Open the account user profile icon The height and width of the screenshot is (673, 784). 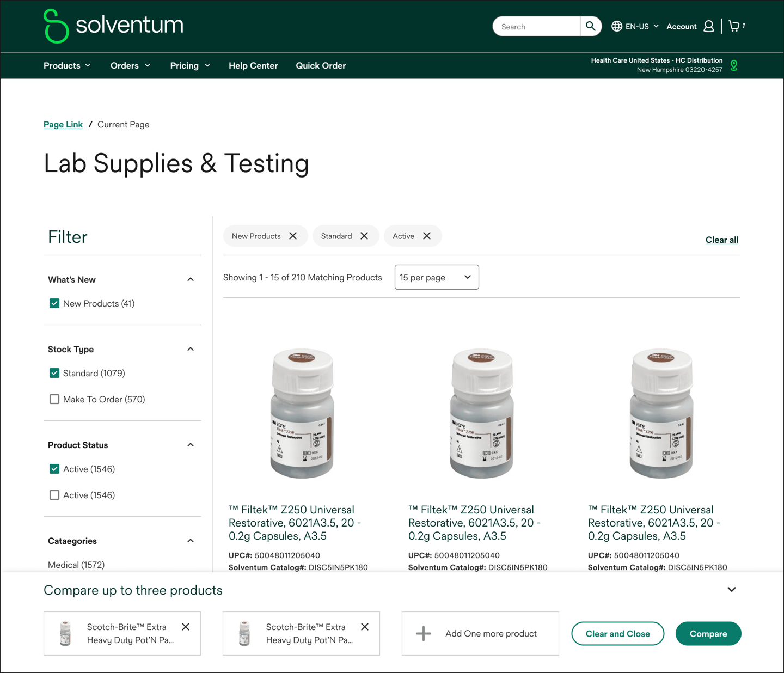click(x=709, y=26)
